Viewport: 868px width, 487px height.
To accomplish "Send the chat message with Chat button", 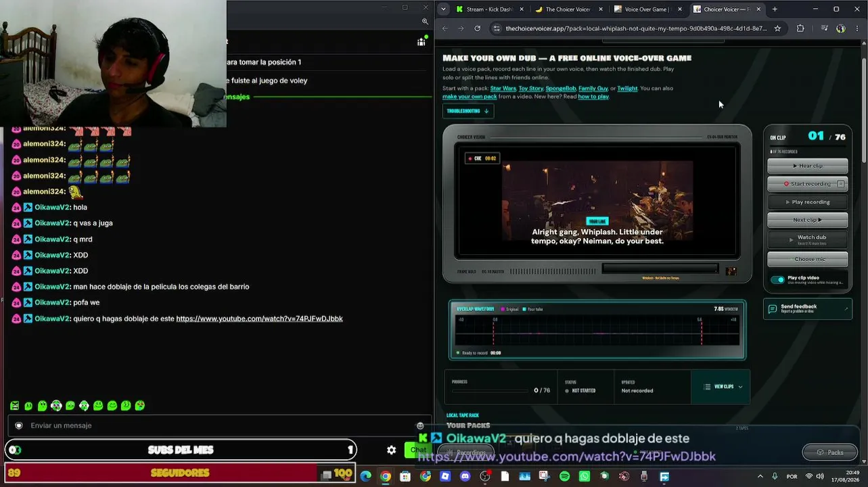I will click(418, 450).
